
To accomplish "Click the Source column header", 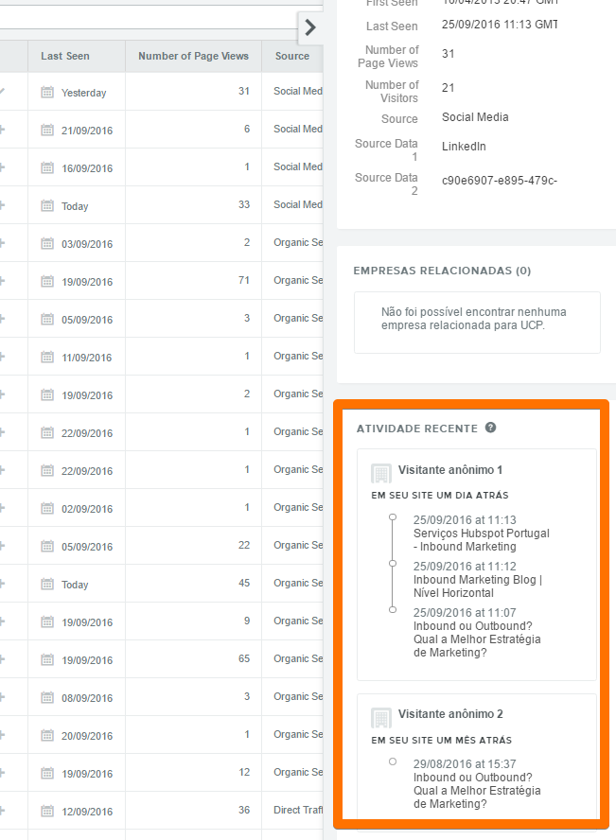I will (x=292, y=56).
